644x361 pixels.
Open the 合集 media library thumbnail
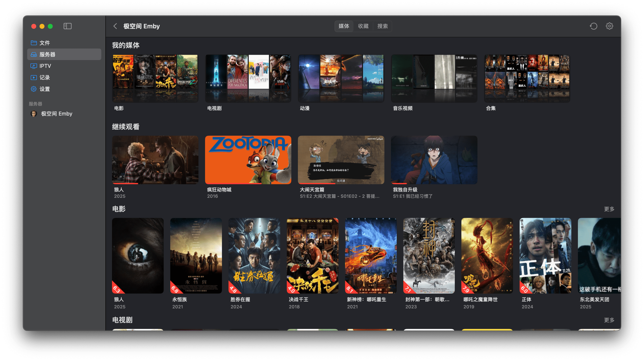527,78
